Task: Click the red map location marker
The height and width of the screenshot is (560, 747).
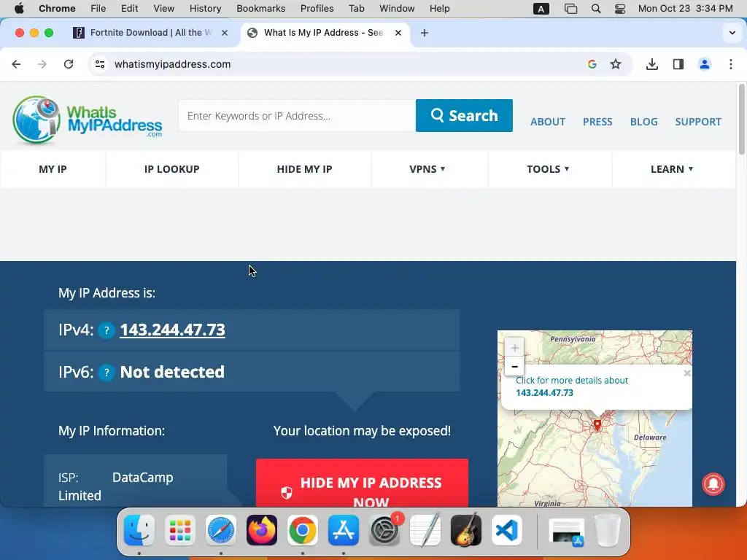Action: click(597, 425)
